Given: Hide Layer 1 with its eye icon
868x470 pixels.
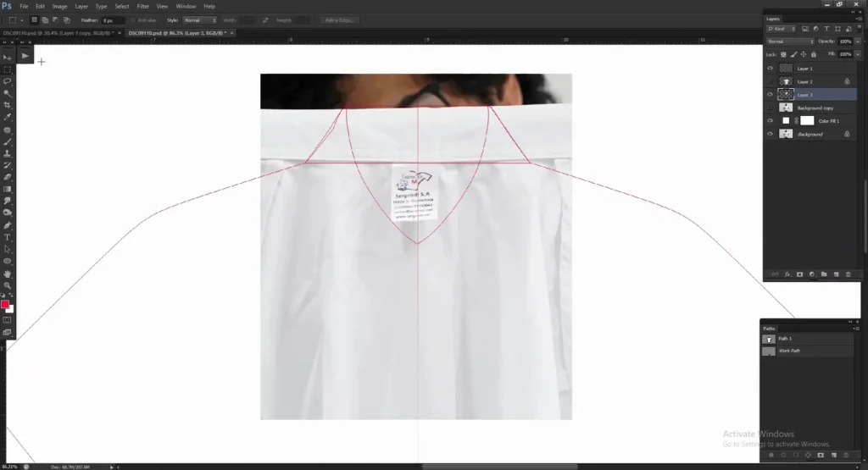Looking at the screenshot, I should click(x=770, y=69).
